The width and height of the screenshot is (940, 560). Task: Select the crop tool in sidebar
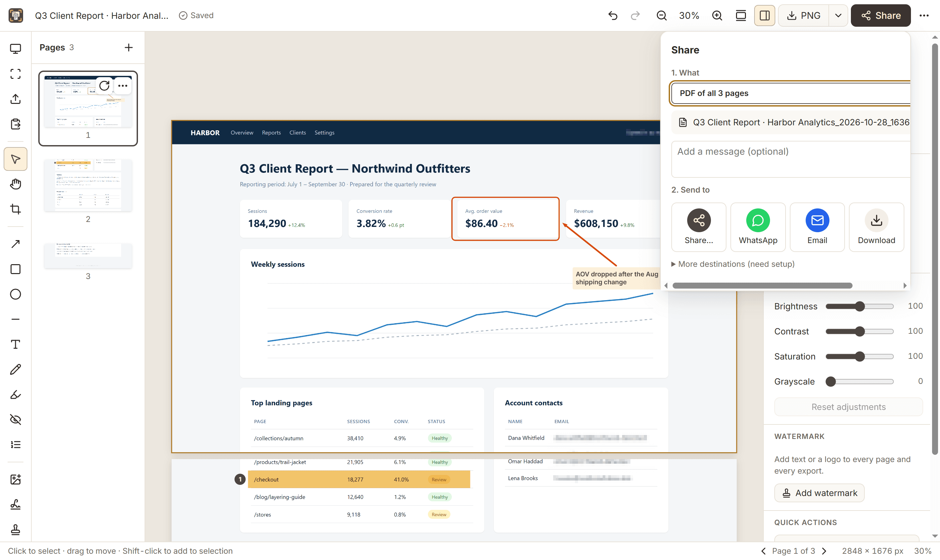tap(16, 209)
